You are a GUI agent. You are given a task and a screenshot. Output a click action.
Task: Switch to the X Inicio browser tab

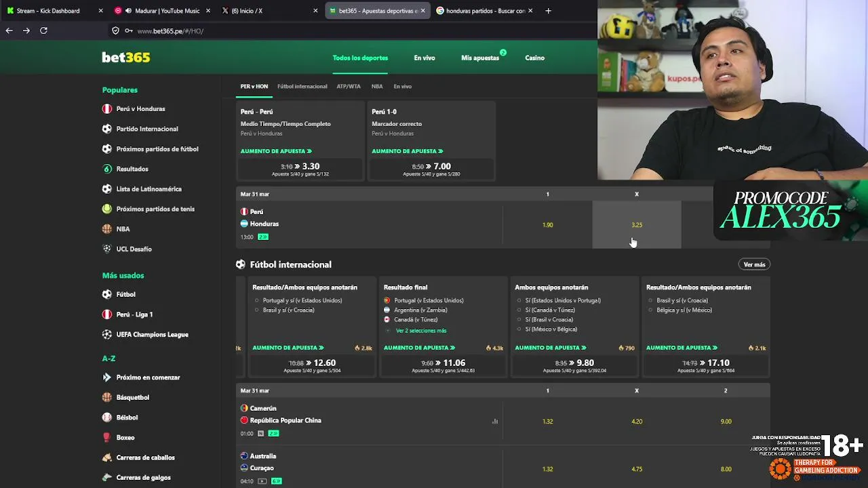click(269, 11)
